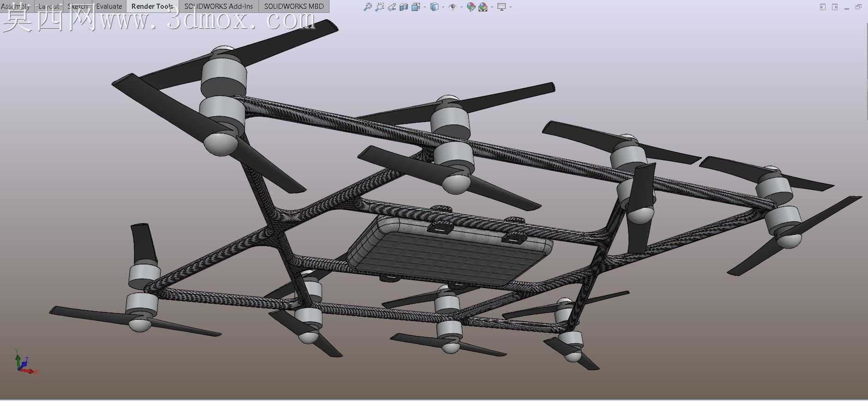868x401 pixels.
Task: Click the View Orientation cube icon
Action: point(416,7)
